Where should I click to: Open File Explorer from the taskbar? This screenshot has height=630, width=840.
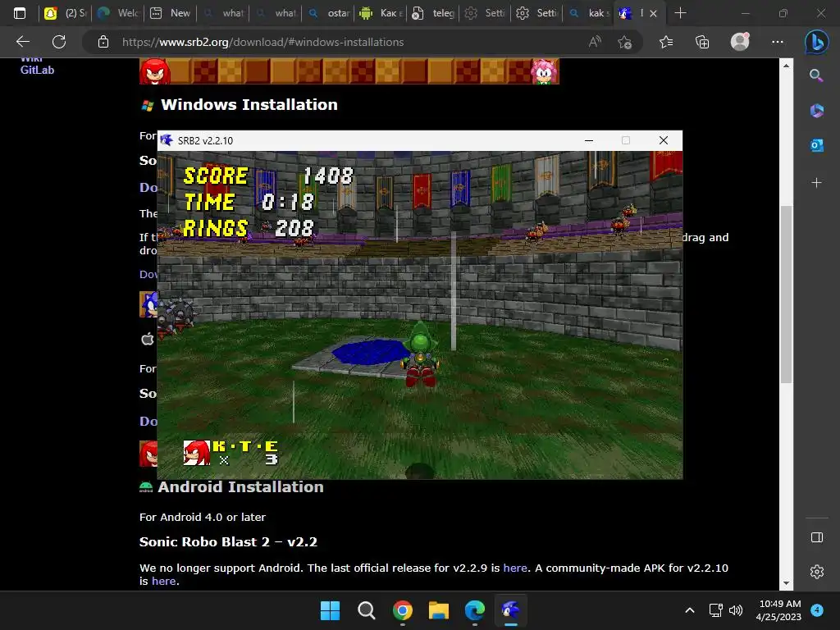[439, 610]
